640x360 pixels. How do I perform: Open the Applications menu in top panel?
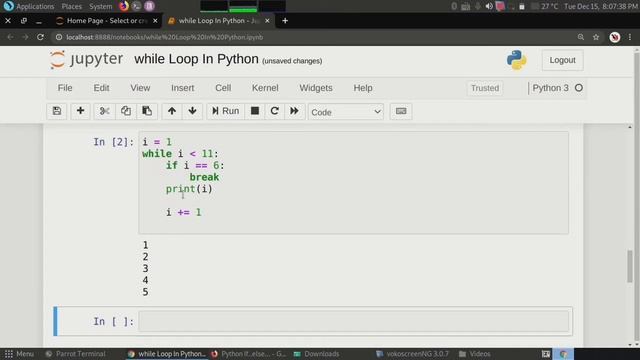[x=35, y=6]
